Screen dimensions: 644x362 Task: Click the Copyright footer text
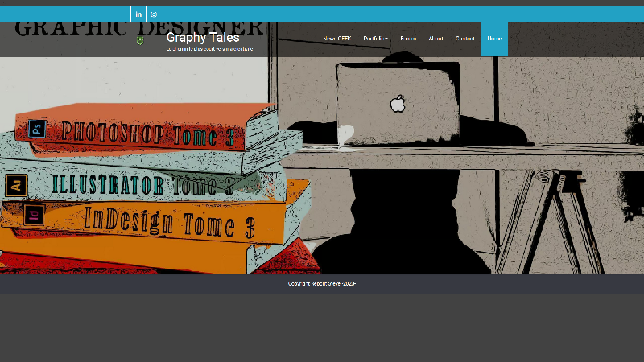click(x=322, y=284)
